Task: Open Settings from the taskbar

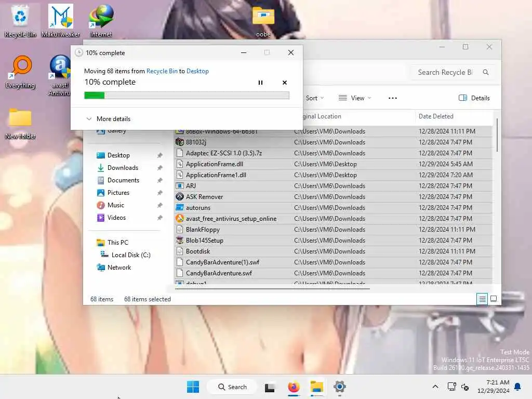Action: (339, 387)
